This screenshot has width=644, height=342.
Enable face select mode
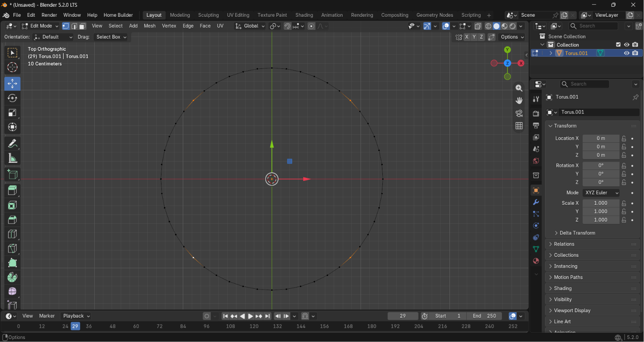(83, 26)
